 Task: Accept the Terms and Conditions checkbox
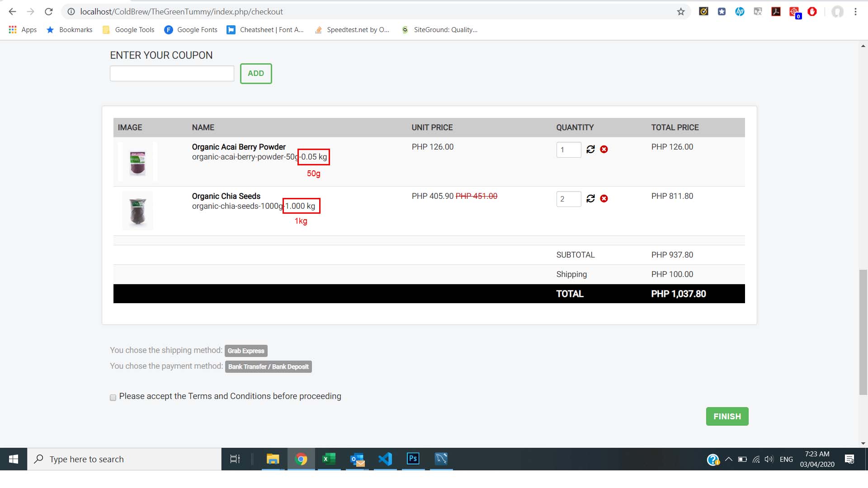(113, 398)
